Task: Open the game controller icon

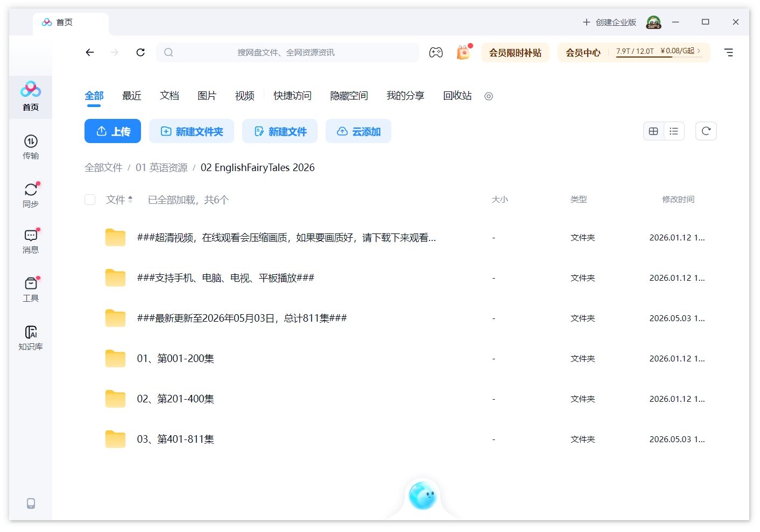Action: point(435,52)
